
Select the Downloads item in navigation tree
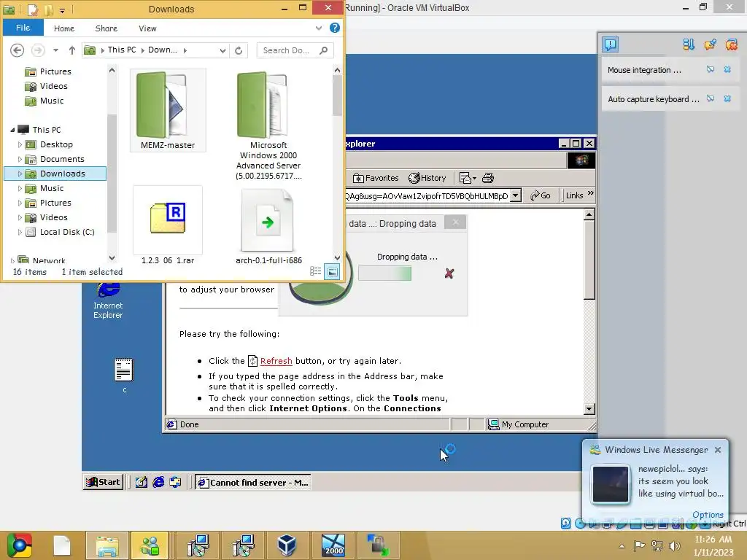tap(63, 174)
